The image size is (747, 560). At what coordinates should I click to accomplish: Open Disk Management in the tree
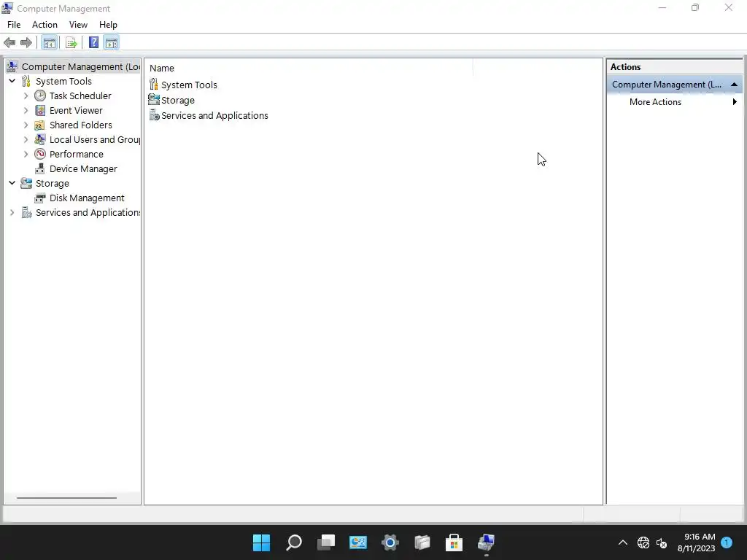click(87, 198)
